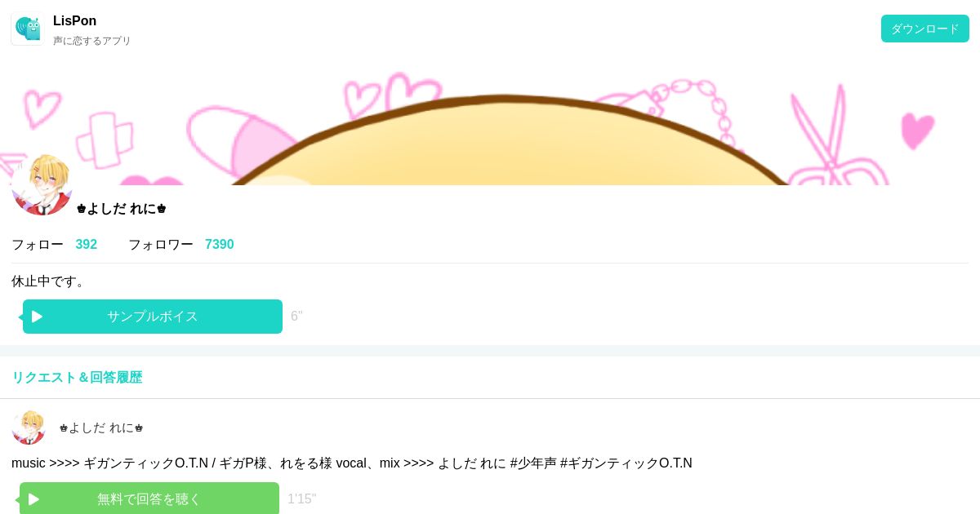This screenshot has height=514, width=980.
Task: Click the play triangle on the green answer button
Action: [x=33, y=499]
